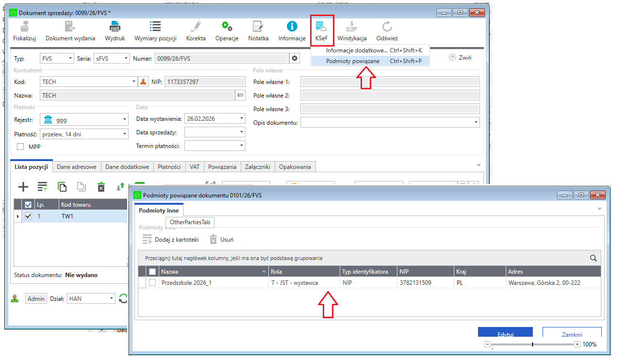Click the Fiskalizuj toolbar icon
Image resolution: width=644 pixels, height=360 pixels.
[24, 27]
